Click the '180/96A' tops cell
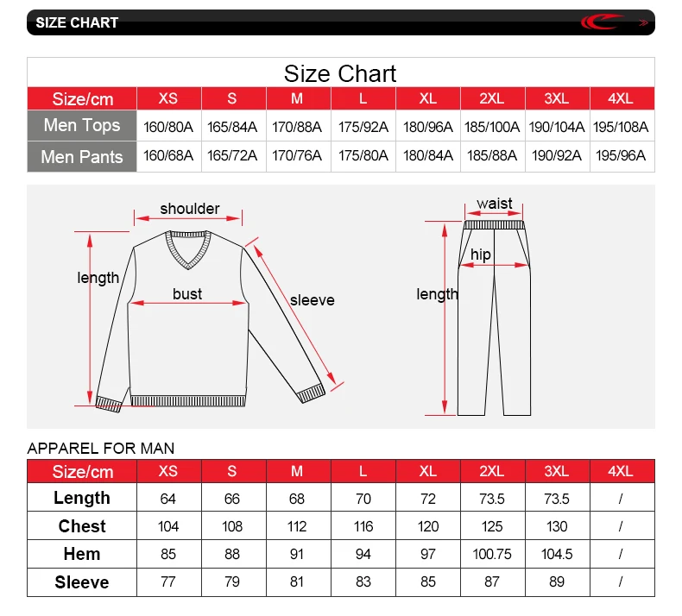 (428, 127)
